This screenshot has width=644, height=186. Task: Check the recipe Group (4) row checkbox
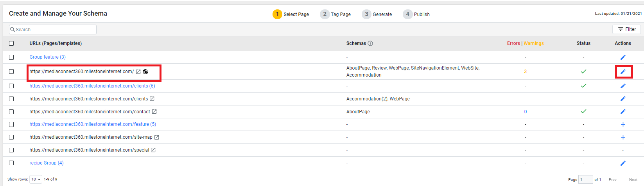(11, 163)
